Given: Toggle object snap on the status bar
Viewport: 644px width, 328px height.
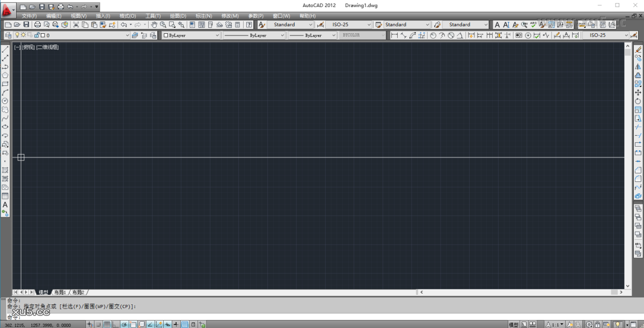Looking at the screenshot, I should coord(133,324).
